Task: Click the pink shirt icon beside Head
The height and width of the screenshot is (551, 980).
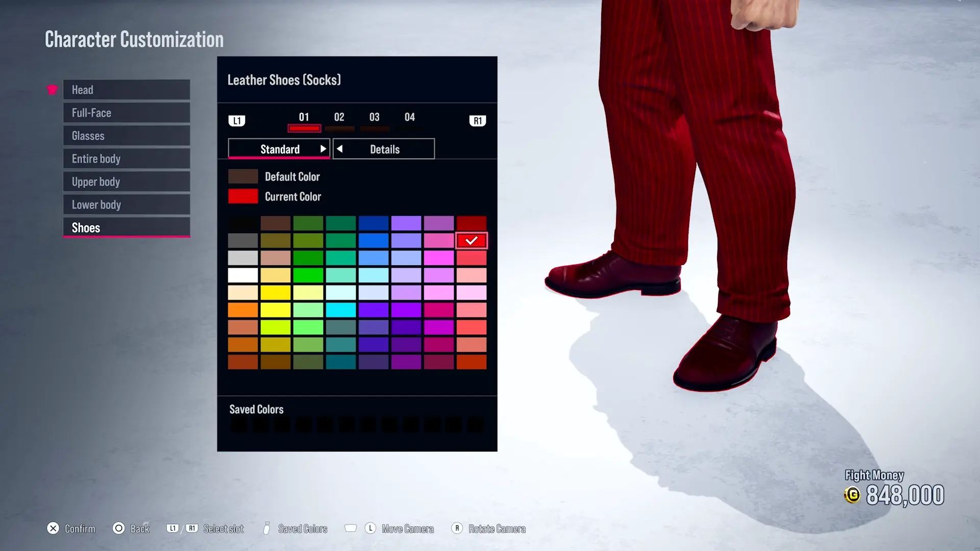Action: (52, 90)
